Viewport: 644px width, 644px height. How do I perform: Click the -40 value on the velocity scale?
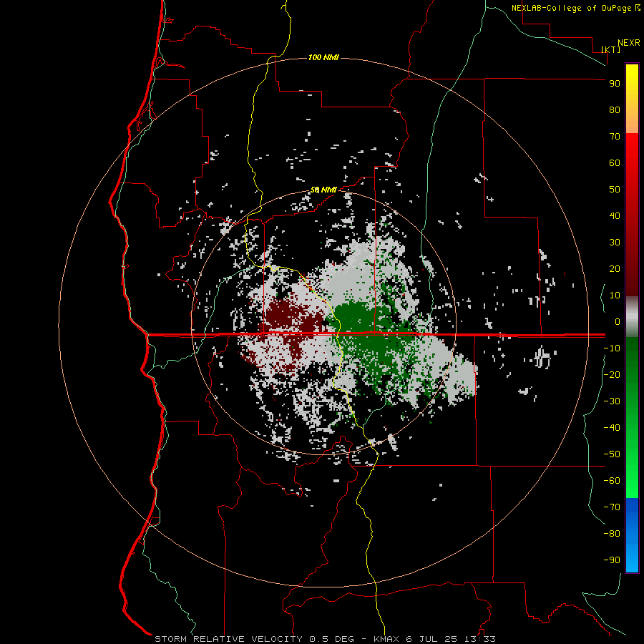pos(612,428)
